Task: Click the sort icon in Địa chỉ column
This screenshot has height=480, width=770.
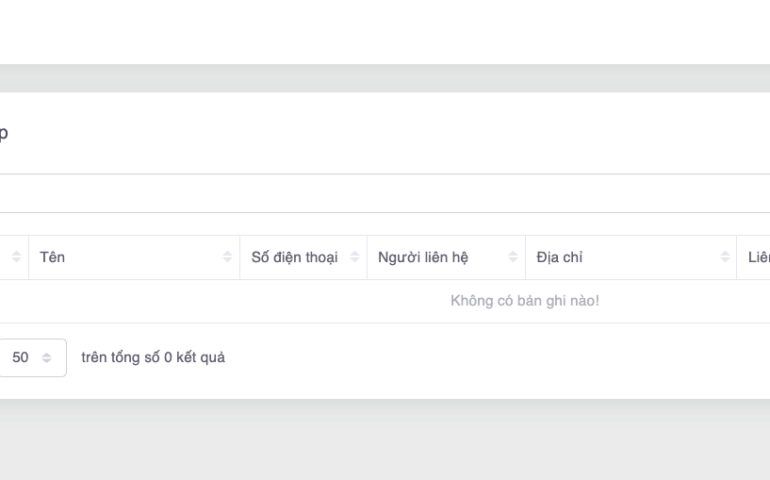Action: 724,258
